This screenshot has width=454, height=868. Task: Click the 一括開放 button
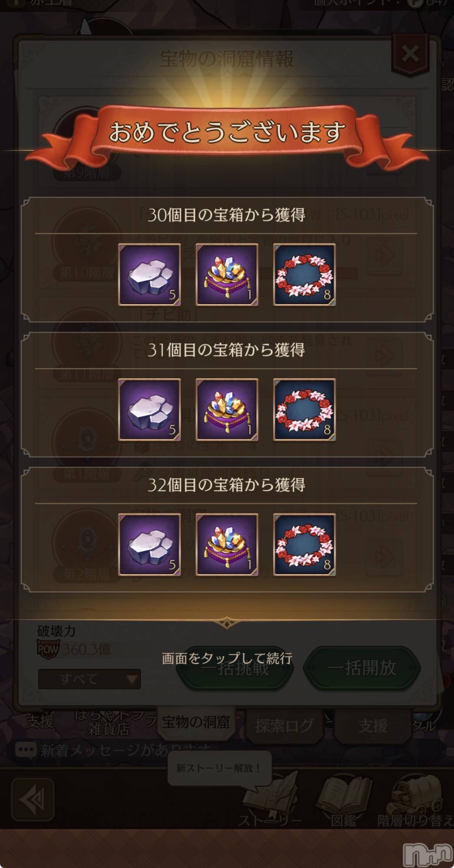coord(362,668)
